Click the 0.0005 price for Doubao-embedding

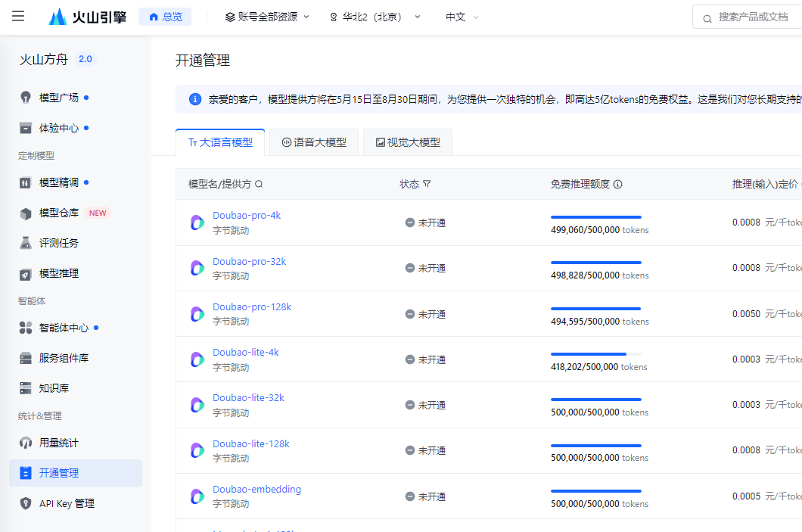click(x=746, y=496)
